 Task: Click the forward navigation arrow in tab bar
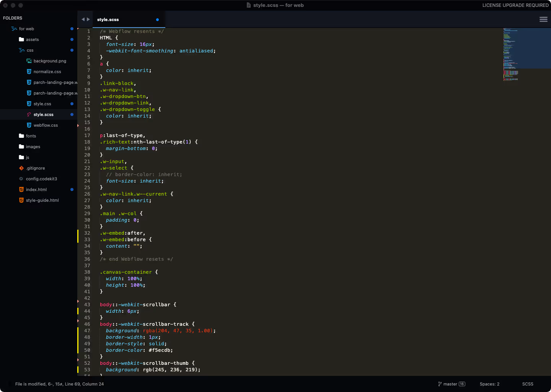click(x=88, y=20)
